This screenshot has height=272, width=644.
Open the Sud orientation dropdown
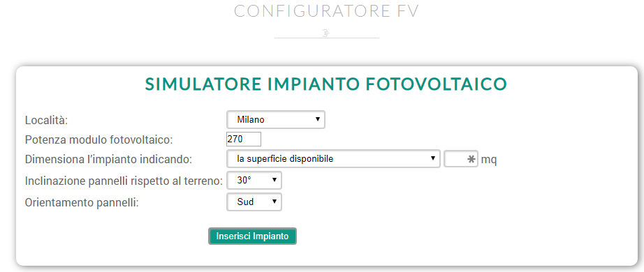click(x=254, y=202)
